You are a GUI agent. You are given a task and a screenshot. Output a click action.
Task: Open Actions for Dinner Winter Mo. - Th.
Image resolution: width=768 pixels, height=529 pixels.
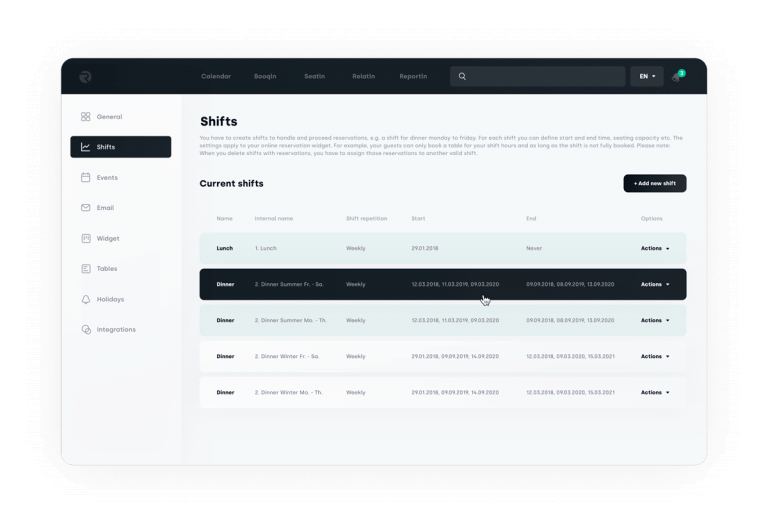click(655, 392)
